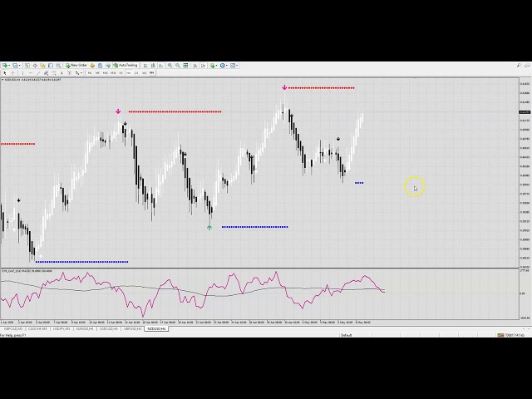This screenshot has height=399, width=532.
Task: Select the cursor arrow tool
Action: click(x=5, y=72)
